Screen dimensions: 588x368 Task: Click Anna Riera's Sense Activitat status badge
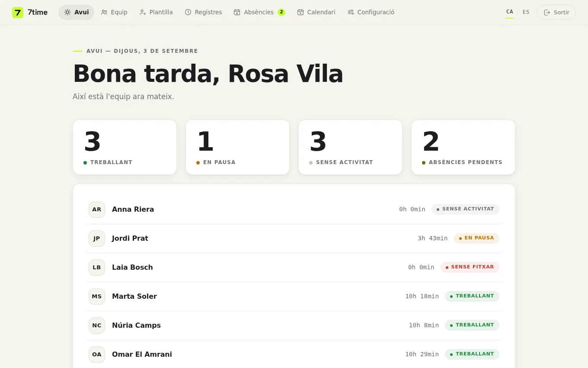tap(465, 209)
